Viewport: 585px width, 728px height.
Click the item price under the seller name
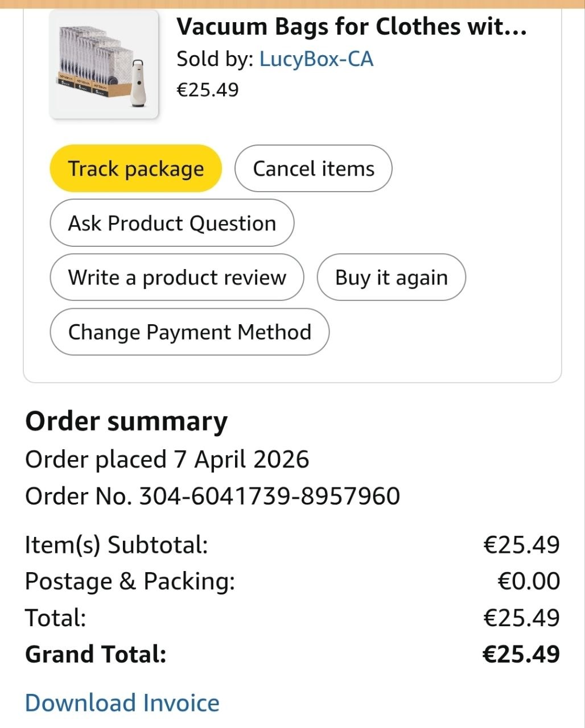tap(208, 90)
